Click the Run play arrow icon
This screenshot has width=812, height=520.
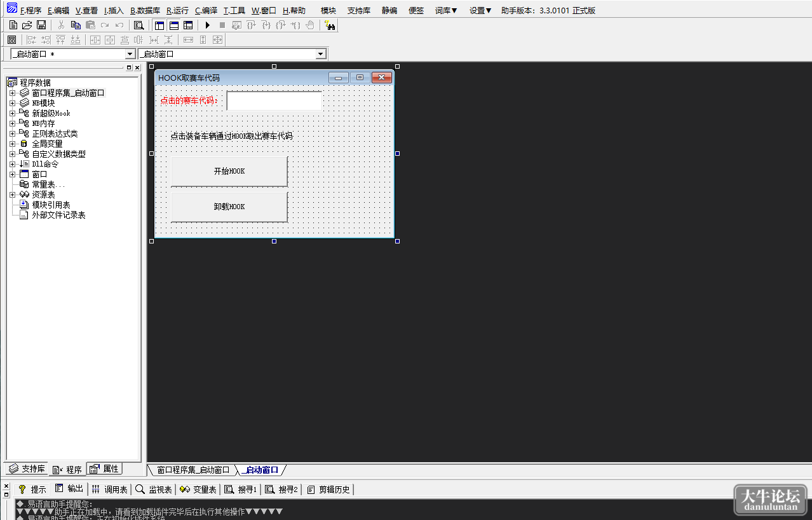pyautogui.click(x=207, y=25)
